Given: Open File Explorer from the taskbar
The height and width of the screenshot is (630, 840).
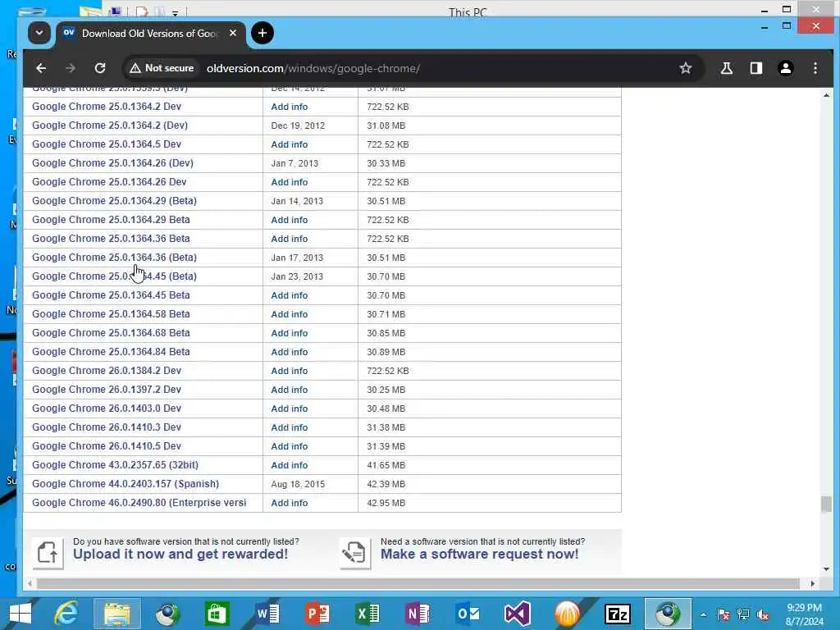Looking at the screenshot, I should 117,614.
